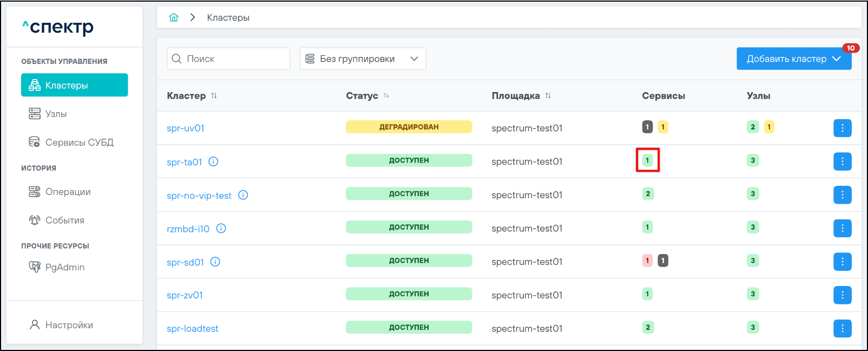Open PgAdmin from sidebar
Image resolution: width=868 pixels, height=351 pixels.
tap(64, 267)
